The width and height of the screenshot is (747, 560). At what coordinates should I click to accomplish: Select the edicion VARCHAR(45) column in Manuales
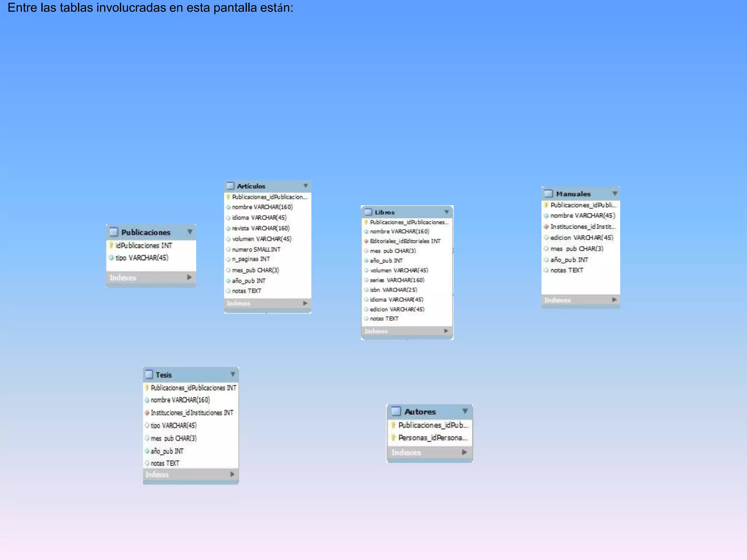point(581,238)
